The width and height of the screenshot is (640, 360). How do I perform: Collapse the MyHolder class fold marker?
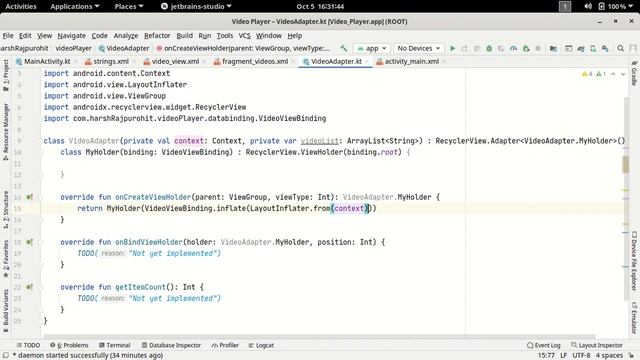40,152
